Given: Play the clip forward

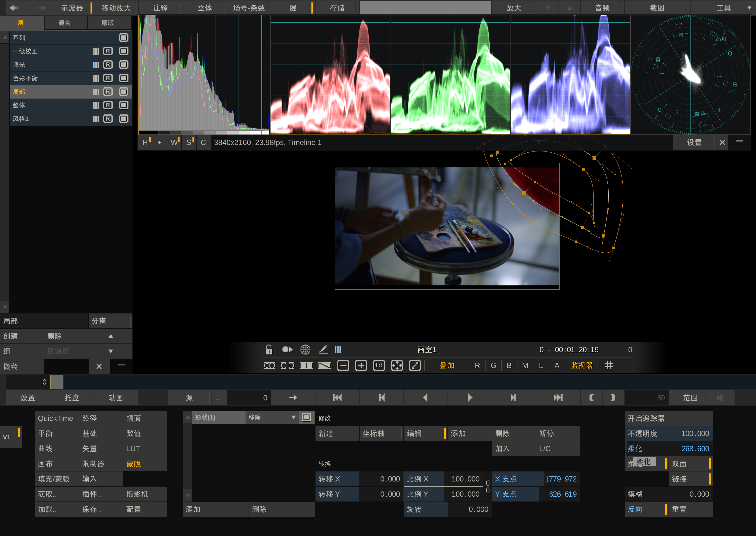Looking at the screenshot, I should coord(470,398).
